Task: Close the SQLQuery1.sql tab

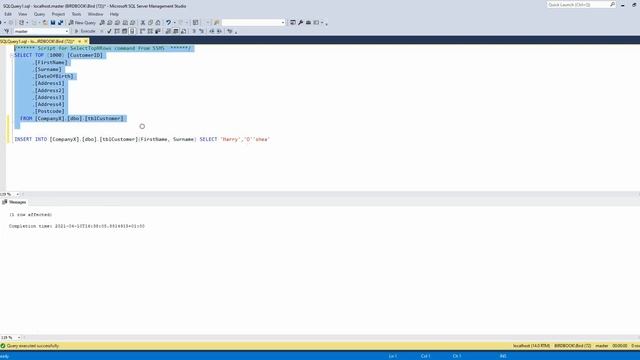Action: (x=86, y=41)
